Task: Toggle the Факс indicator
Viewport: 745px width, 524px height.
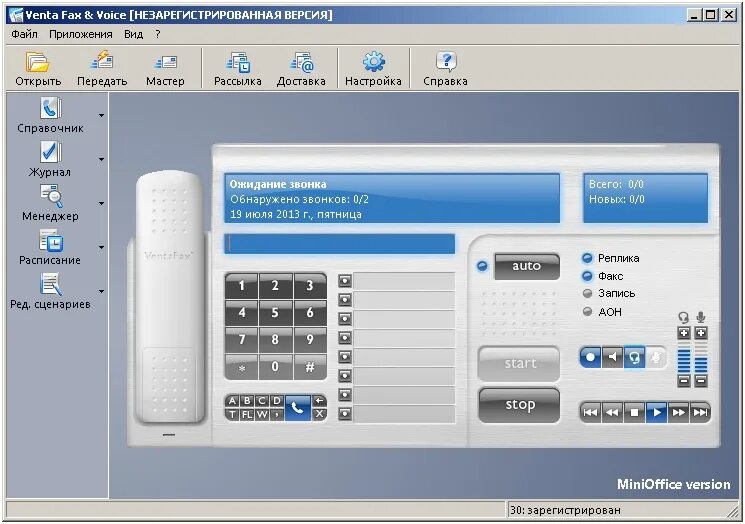Action: click(x=587, y=276)
